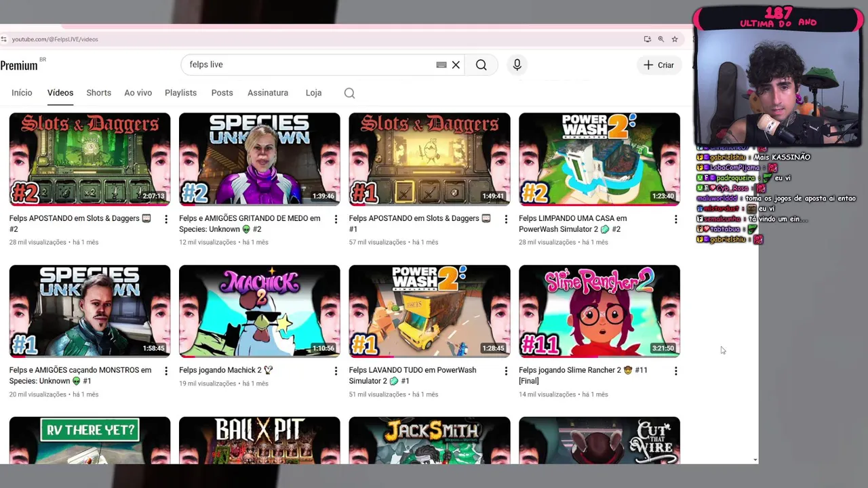
Task: Open more options for Species: Unknown #1 video
Action: 166,371
